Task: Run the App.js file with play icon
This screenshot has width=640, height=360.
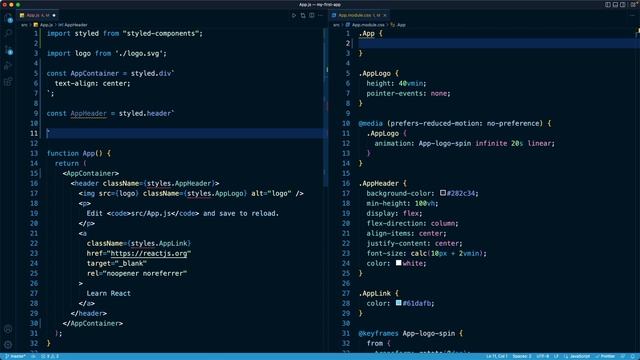Action: [x=294, y=16]
